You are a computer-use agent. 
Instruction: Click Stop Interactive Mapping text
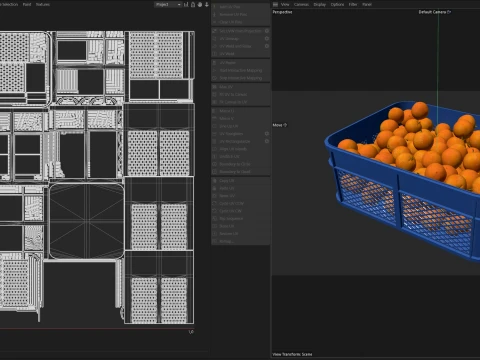[241, 78]
